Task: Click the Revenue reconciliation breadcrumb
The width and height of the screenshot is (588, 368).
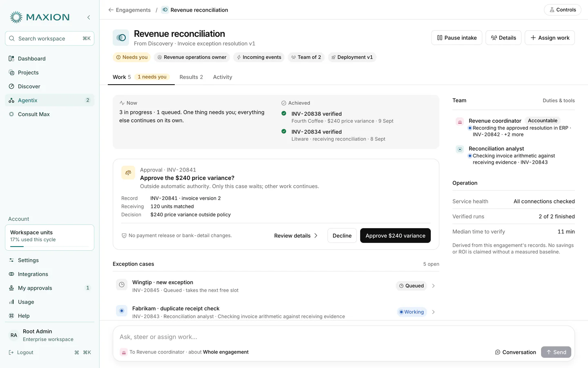Action: (195, 10)
